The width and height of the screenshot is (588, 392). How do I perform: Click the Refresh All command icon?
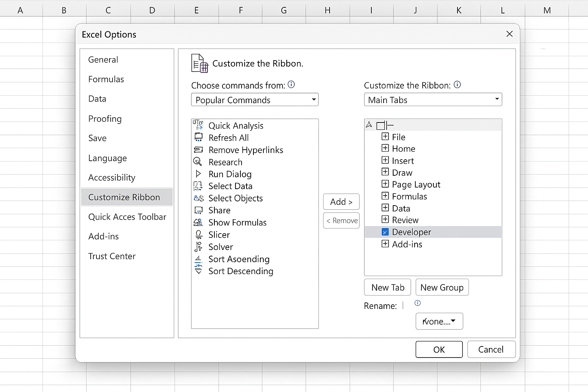(x=198, y=137)
